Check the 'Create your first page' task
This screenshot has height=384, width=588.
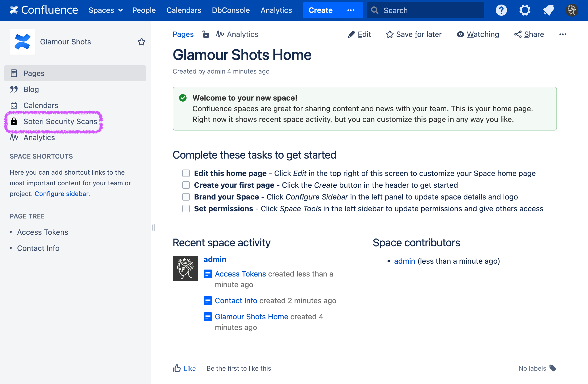186,185
